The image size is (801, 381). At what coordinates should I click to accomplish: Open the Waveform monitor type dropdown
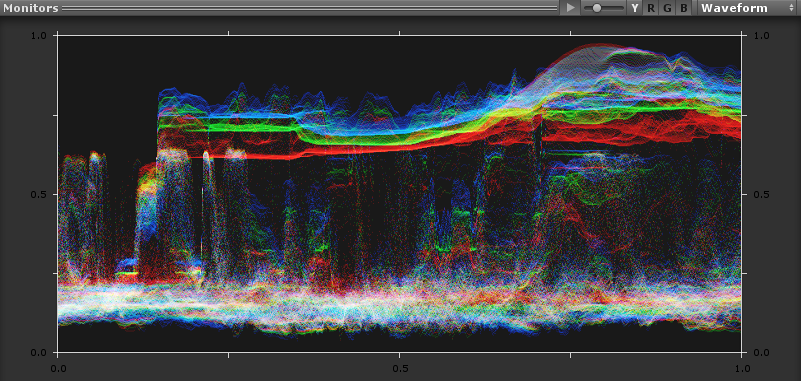[747, 8]
